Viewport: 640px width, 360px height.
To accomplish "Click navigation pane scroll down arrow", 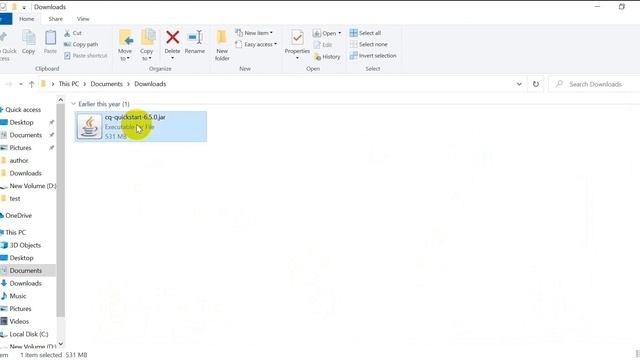I will [x=60, y=344].
